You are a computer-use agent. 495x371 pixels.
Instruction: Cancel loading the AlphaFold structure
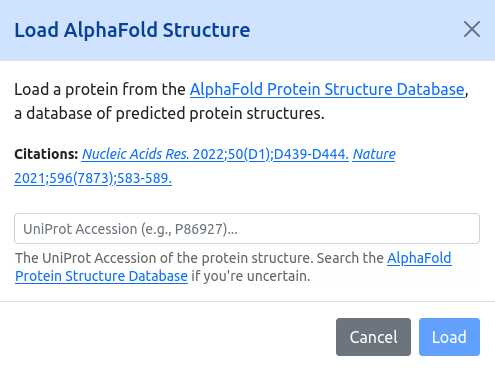point(373,337)
